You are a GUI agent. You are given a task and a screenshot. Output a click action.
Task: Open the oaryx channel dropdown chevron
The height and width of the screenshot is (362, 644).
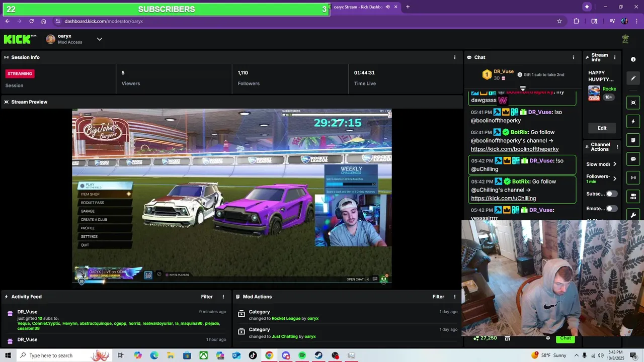[100, 39]
